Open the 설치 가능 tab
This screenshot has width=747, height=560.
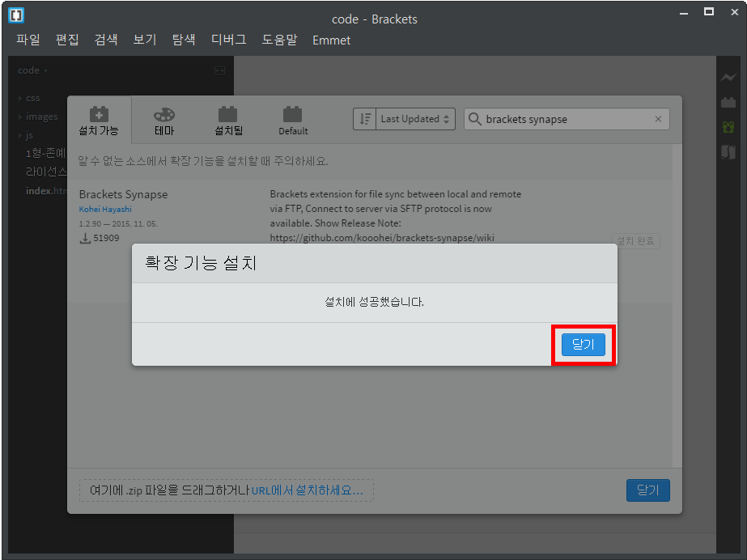(99, 121)
